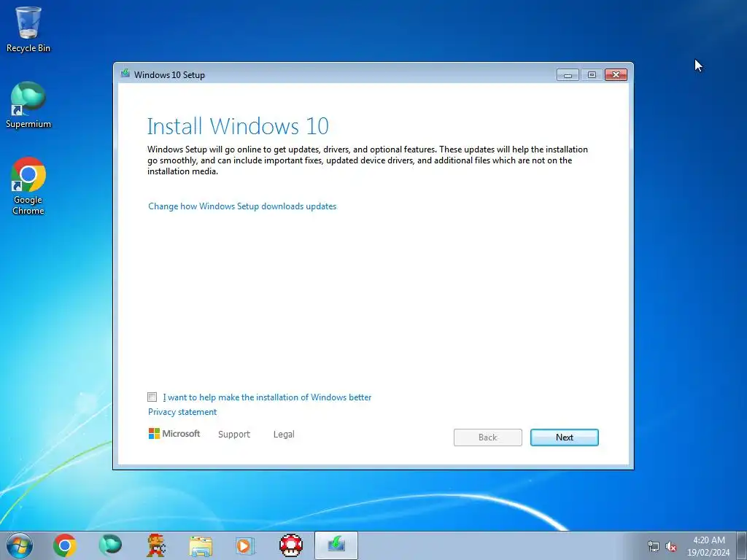The height and width of the screenshot is (560, 747).
Task: Tick the help improve installation checkbox
Action: coord(152,397)
